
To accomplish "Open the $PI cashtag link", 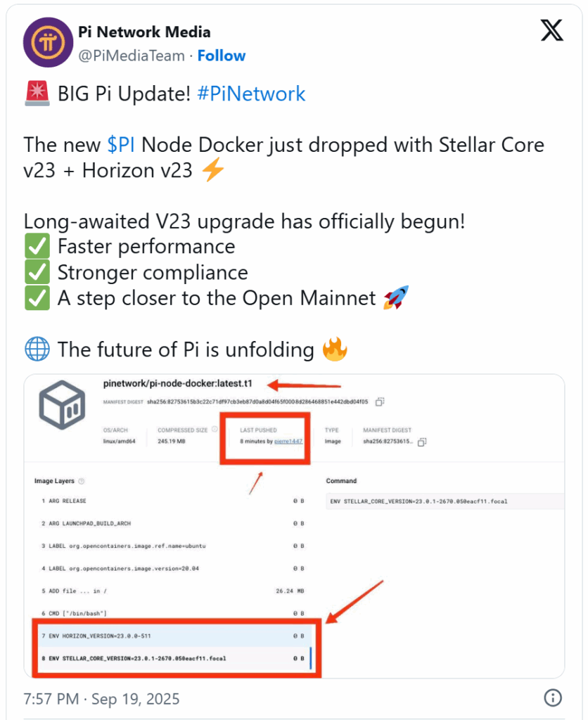I will 121,145.
